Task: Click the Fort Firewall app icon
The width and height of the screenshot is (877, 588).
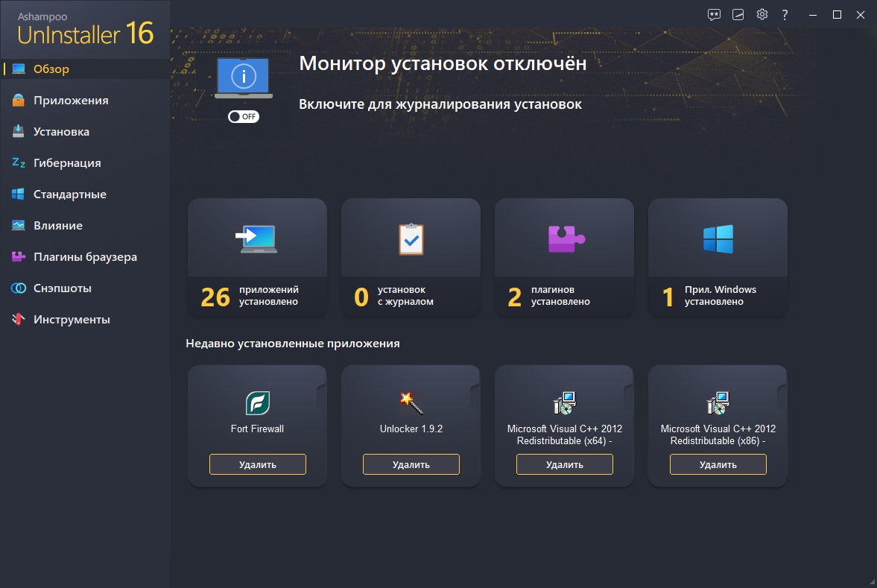Action: coord(257,403)
